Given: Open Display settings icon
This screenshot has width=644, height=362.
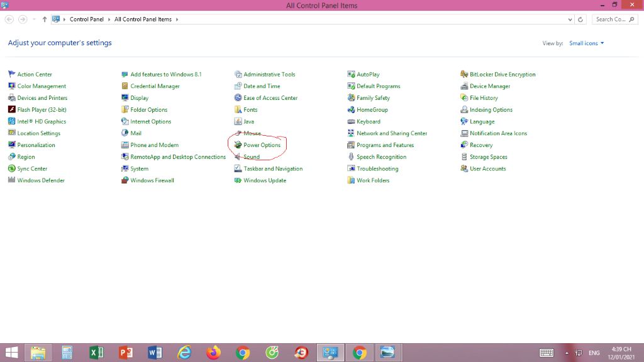Looking at the screenshot, I should click(x=125, y=97).
